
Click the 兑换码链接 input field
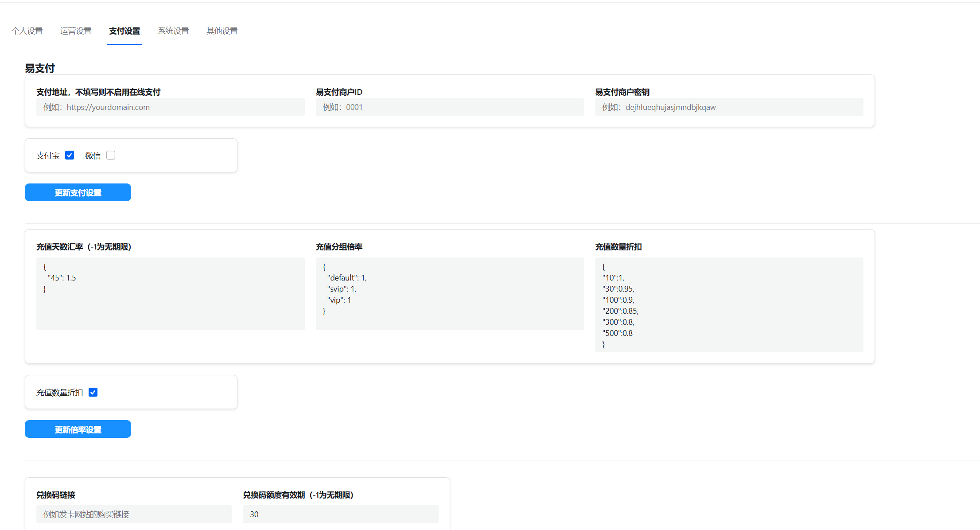(134, 514)
